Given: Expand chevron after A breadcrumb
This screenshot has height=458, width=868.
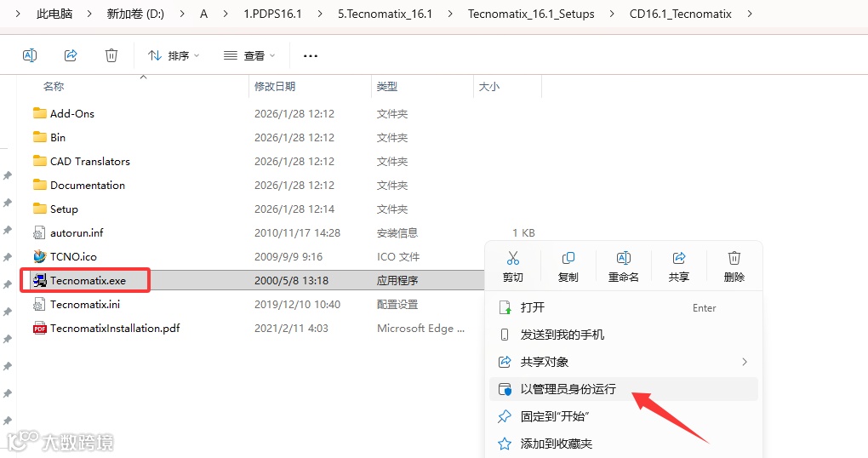Looking at the screenshot, I should [x=226, y=14].
